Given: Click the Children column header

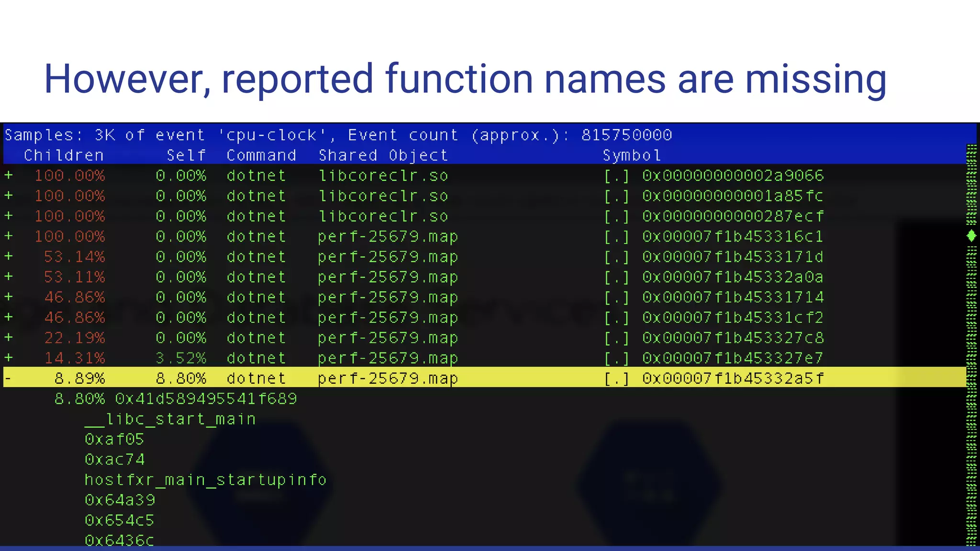Looking at the screenshot, I should tap(64, 155).
